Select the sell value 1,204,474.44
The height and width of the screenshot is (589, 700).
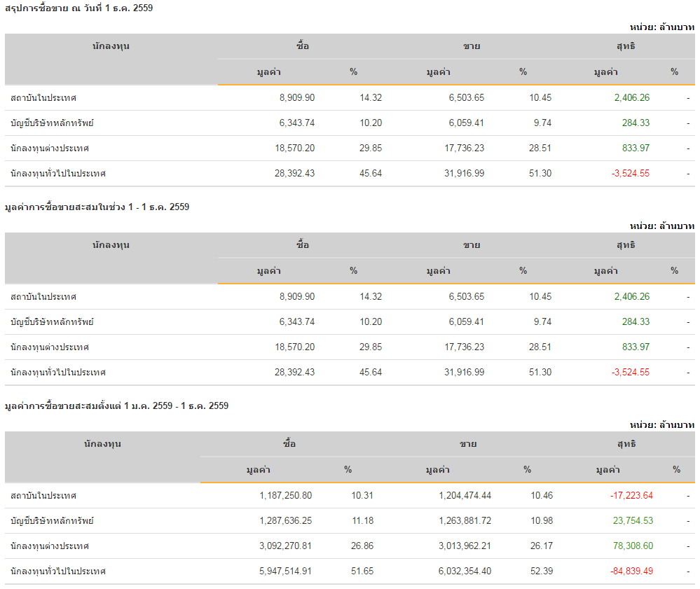click(465, 496)
